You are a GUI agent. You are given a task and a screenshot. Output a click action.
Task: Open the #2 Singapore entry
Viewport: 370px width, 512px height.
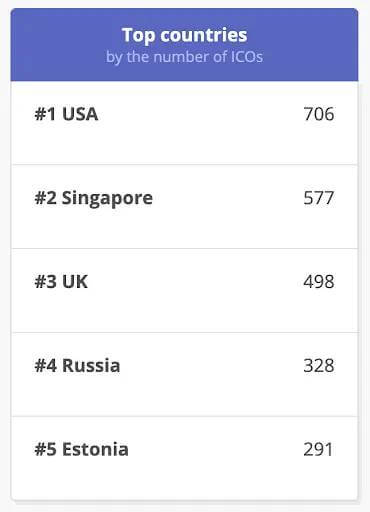click(94, 198)
